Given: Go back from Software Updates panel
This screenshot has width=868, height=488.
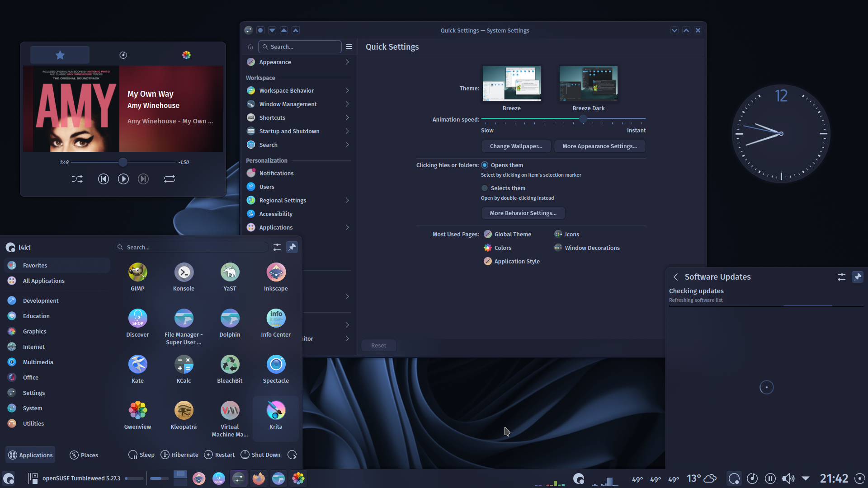Looking at the screenshot, I should (x=675, y=277).
